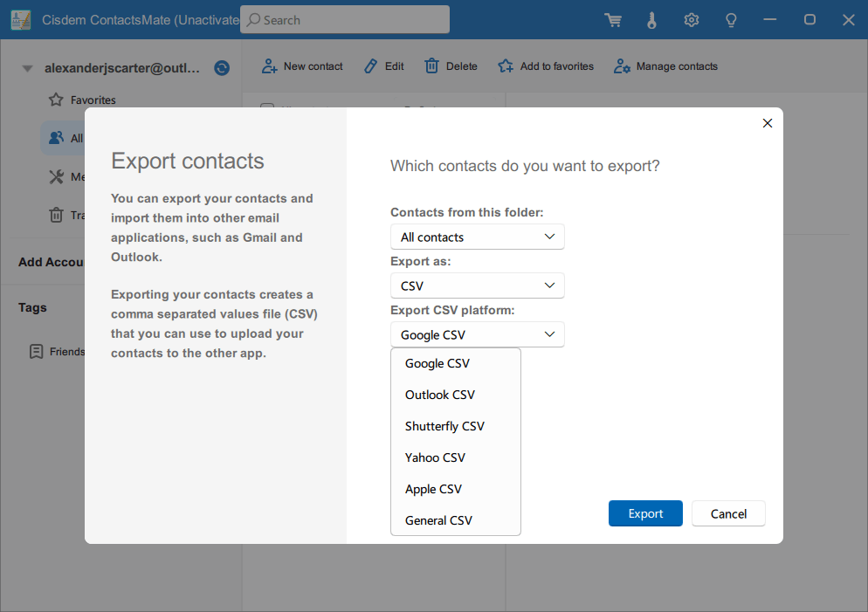
Task: Select Outlook CSV from the list
Action: pos(440,395)
